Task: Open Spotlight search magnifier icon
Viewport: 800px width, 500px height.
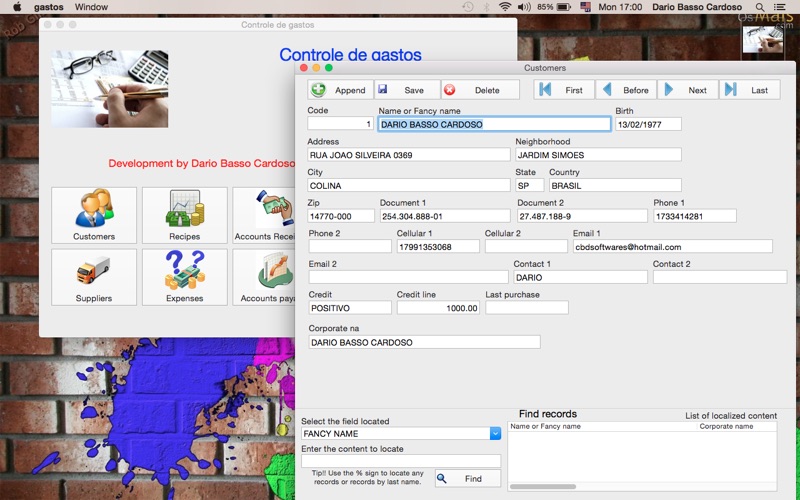Action: 760,7
